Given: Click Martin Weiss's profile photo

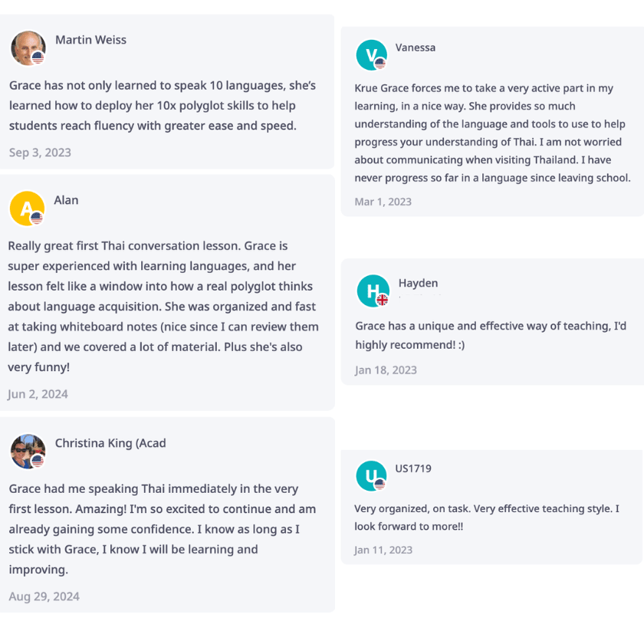Looking at the screenshot, I should pyautogui.click(x=28, y=48).
